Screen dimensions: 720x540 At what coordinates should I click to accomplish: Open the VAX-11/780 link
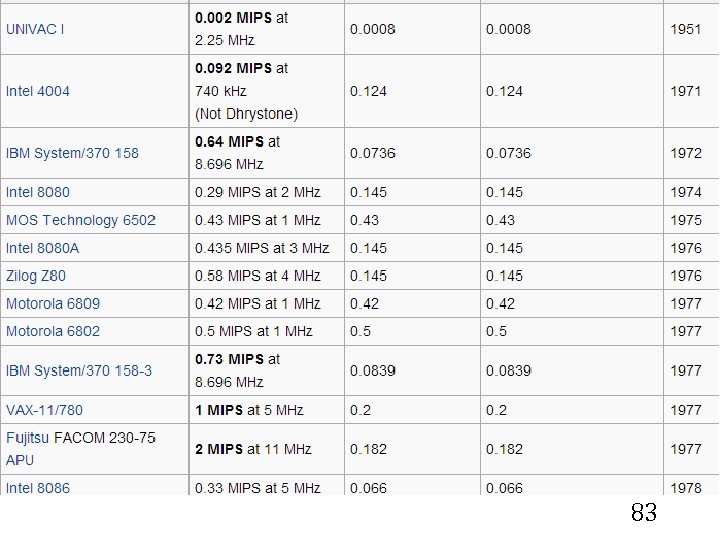click(44, 410)
